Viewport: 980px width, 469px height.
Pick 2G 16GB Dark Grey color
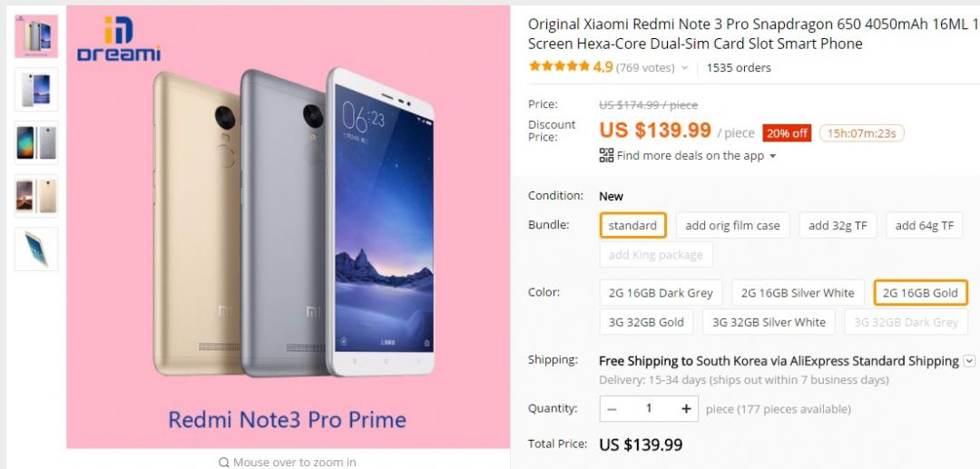(x=661, y=293)
